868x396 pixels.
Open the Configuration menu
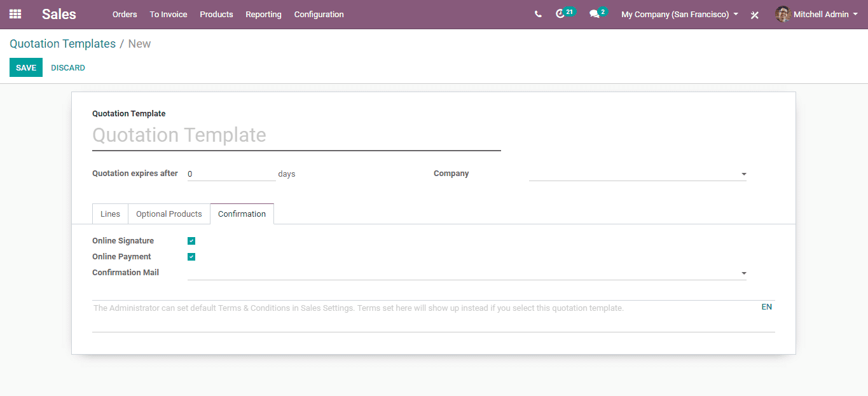pos(319,14)
